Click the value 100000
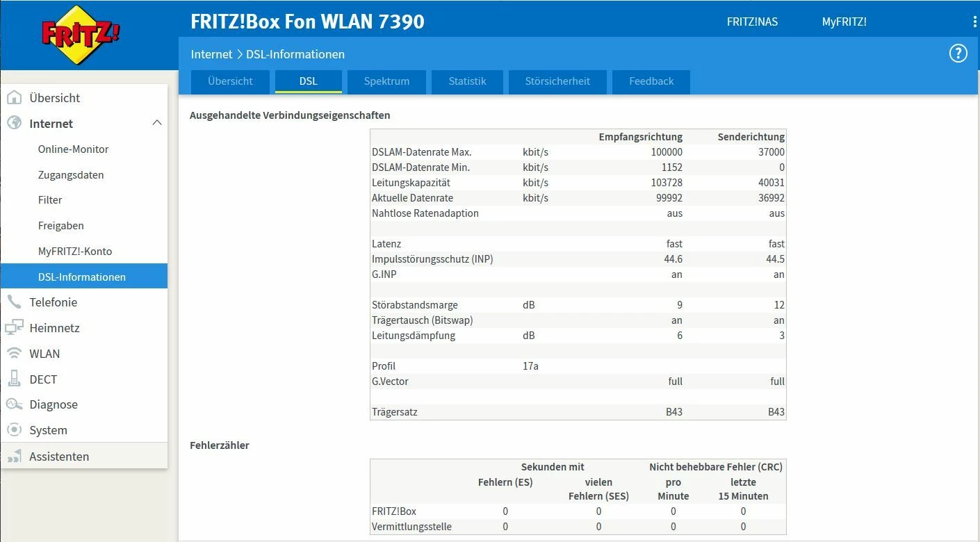The image size is (980, 542). coord(667,152)
